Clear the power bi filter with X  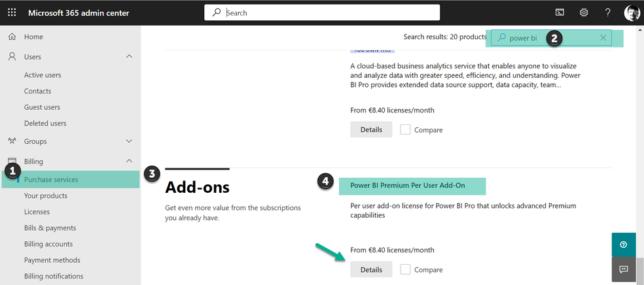tap(603, 38)
